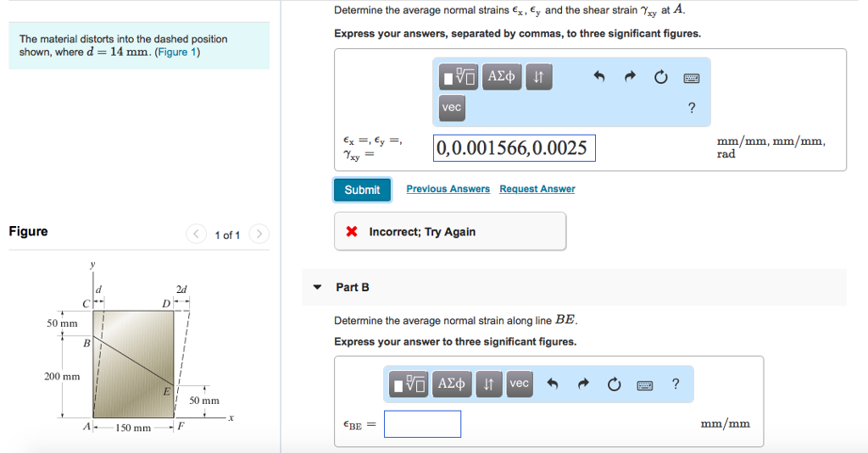Click the Part A answer input field
Screen dimensions: 868x453
515,148
